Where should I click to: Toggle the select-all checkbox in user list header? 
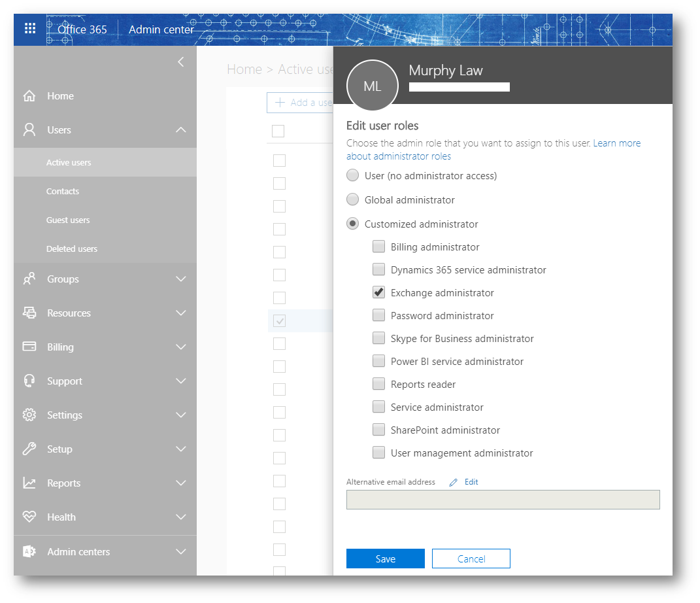(278, 131)
